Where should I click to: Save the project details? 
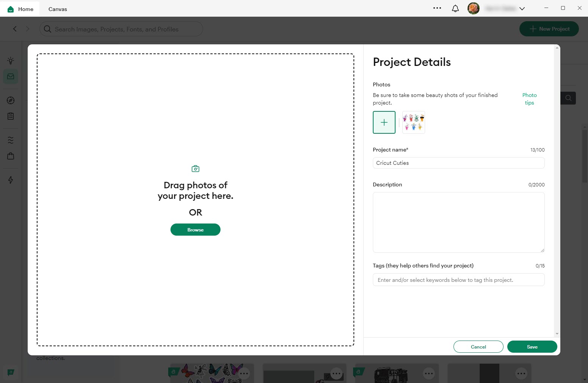tap(532, 347)
